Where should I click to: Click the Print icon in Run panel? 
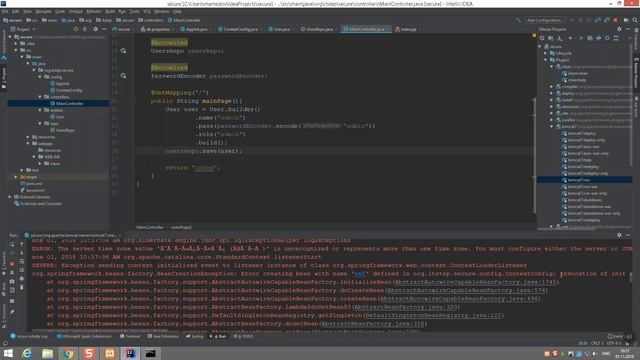22,279
